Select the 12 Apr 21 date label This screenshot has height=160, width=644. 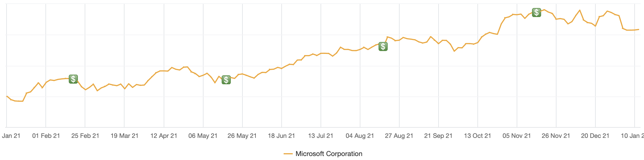point(164,136)
